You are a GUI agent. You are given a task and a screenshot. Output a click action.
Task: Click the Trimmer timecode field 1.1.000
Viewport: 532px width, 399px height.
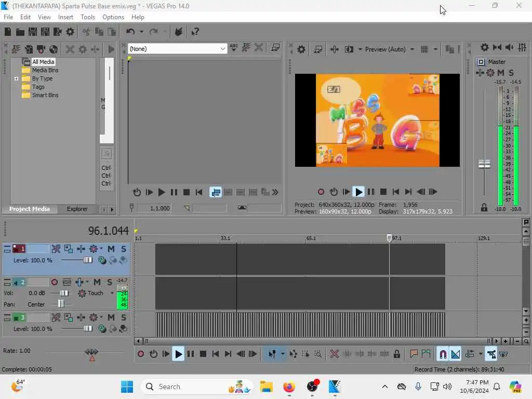point(154,208)
